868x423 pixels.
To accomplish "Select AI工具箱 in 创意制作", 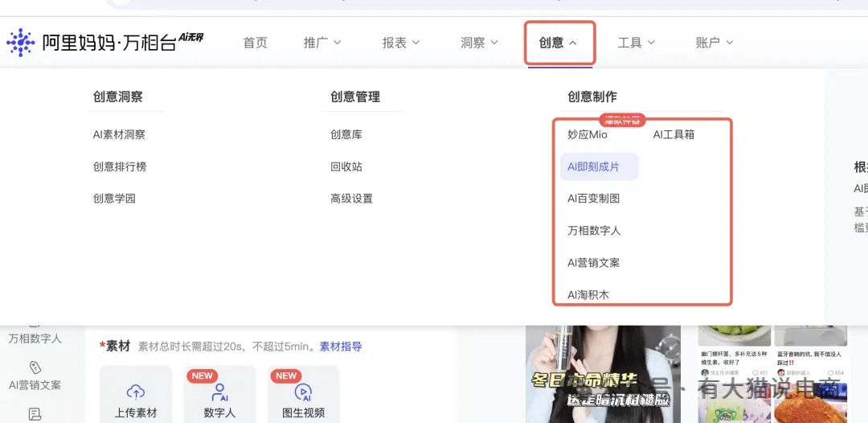I will click(674, 134).
